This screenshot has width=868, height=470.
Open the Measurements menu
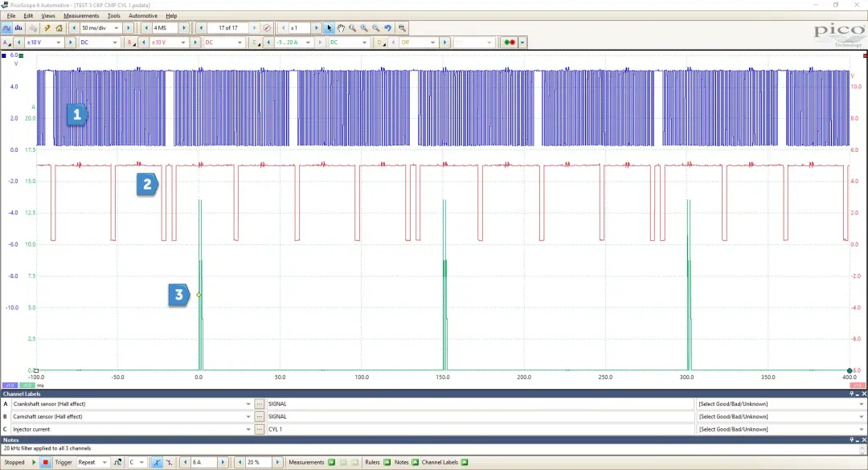(x=81, y=15)
